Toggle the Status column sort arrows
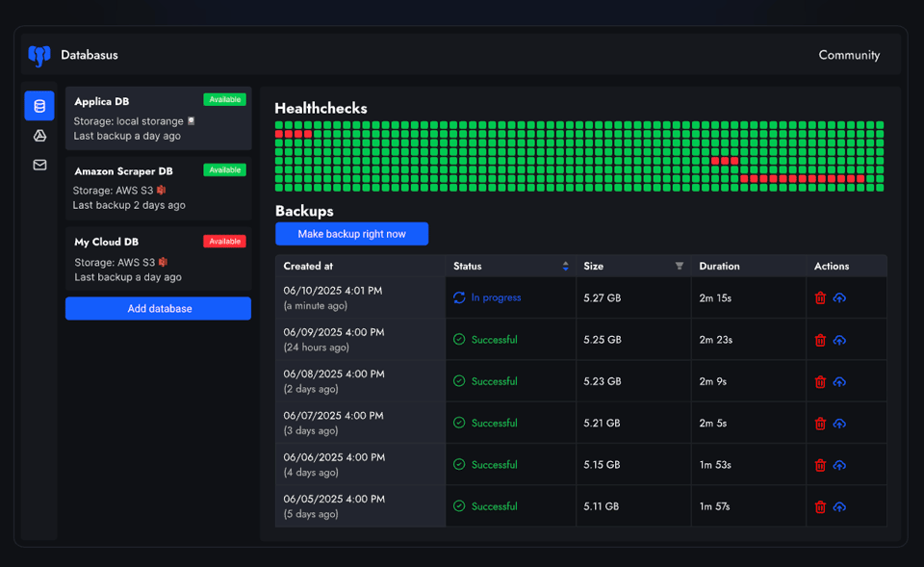924x567 pixels. 565,266
